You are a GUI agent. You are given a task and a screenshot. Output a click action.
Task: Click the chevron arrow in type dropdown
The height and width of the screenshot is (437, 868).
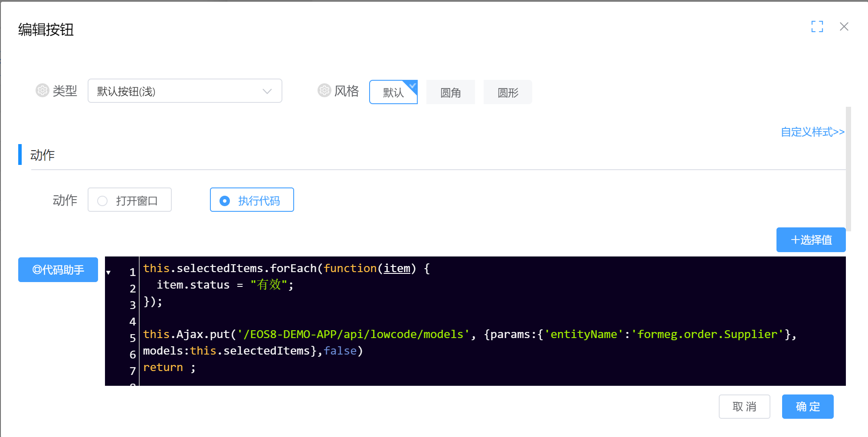click(x=267, y=91)
